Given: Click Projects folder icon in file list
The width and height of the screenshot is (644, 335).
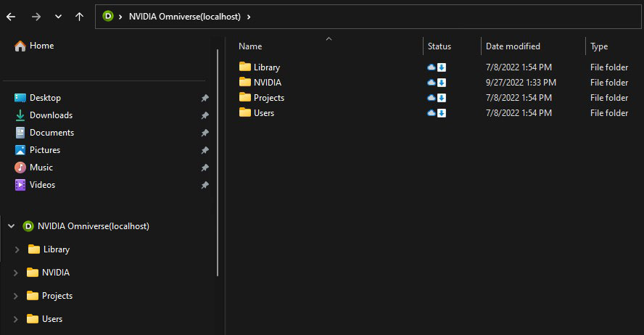Looking at the screenshot, I should point(245,97).
